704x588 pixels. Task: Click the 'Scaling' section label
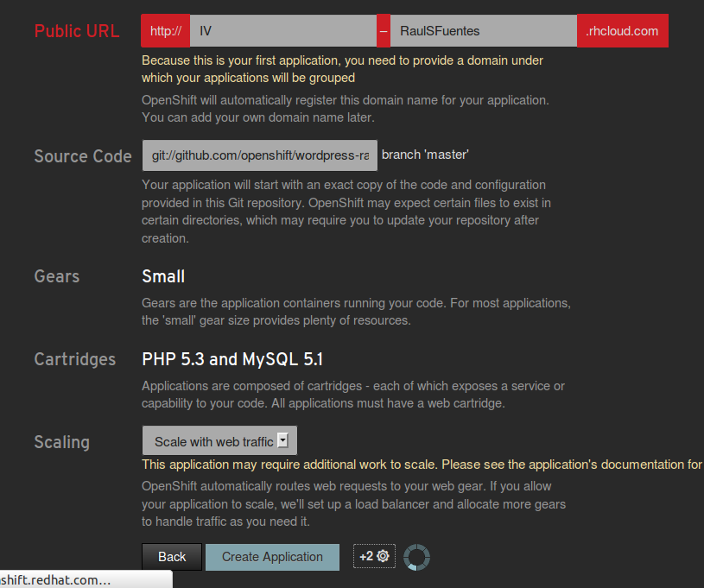(62, 442)
